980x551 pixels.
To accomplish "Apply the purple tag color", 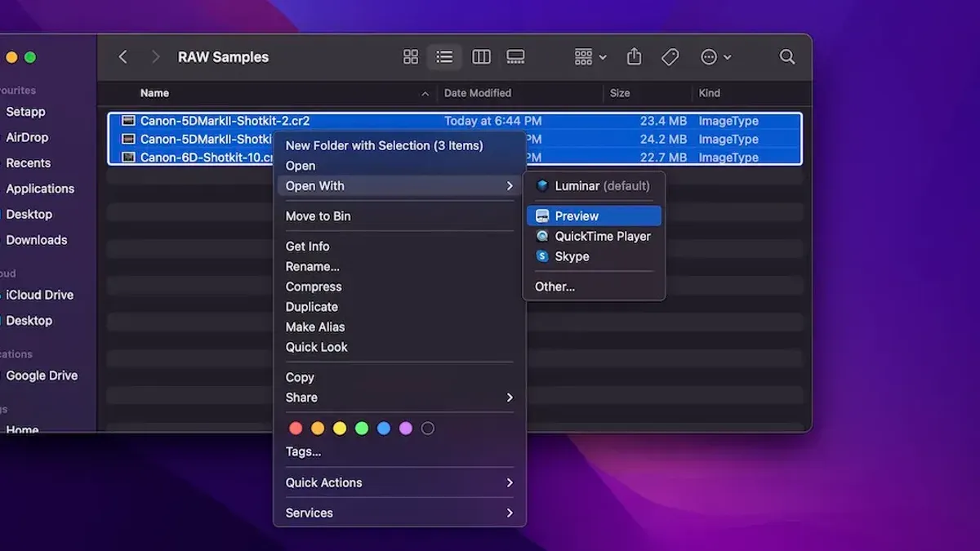I will 406,428.
